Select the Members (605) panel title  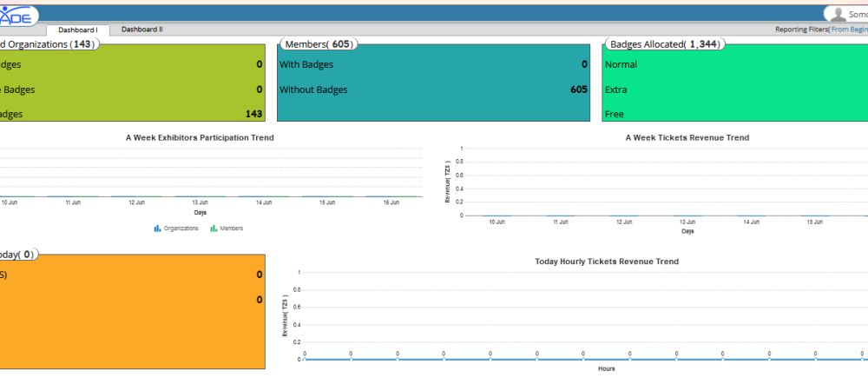click(x=318, y=44)
